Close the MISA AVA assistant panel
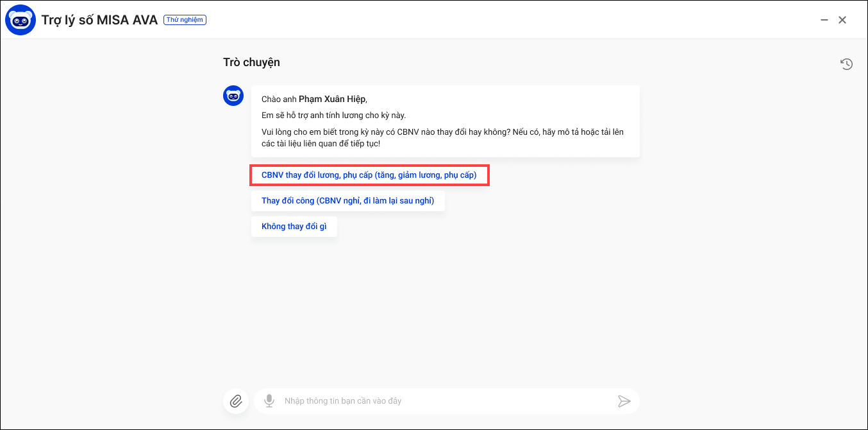Screen dimensions: 868x430 tap(842, 20)
